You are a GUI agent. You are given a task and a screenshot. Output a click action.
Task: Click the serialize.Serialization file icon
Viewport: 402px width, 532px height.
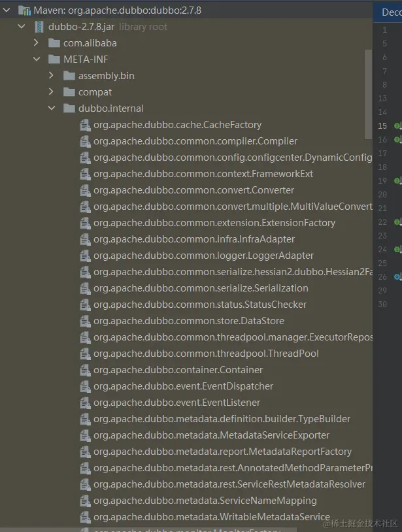tap(85, 288)
